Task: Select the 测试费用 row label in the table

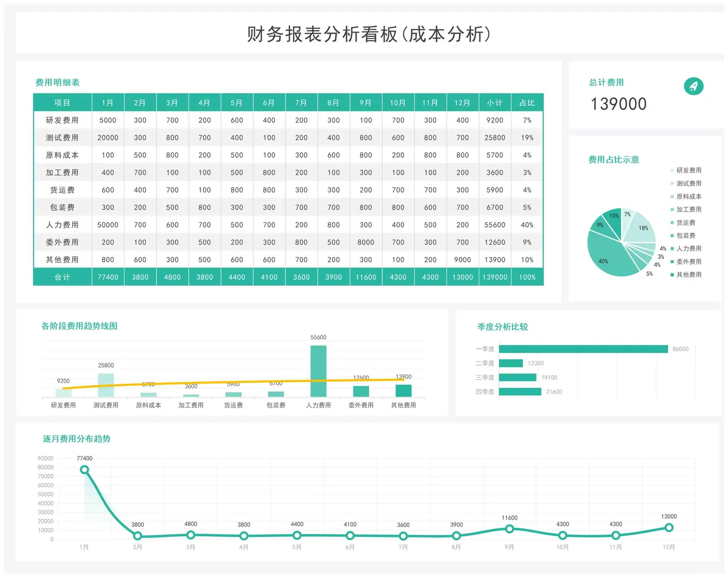Action: pos(63,137)
